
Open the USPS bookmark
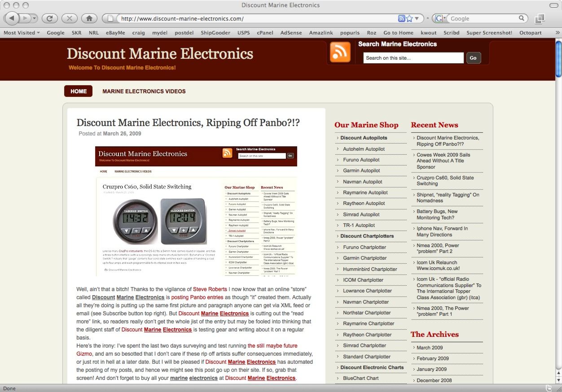tap(244, 33)
